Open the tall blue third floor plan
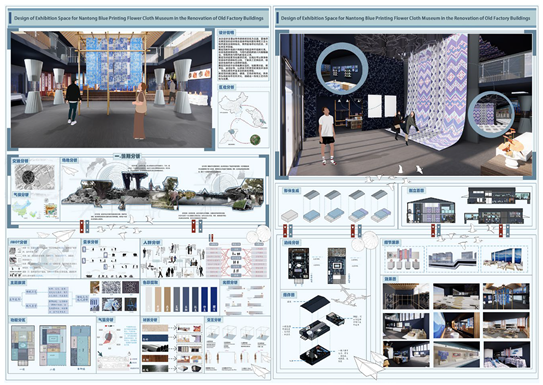The width and height of the screenshot is (543, 385). coord(80,346)
